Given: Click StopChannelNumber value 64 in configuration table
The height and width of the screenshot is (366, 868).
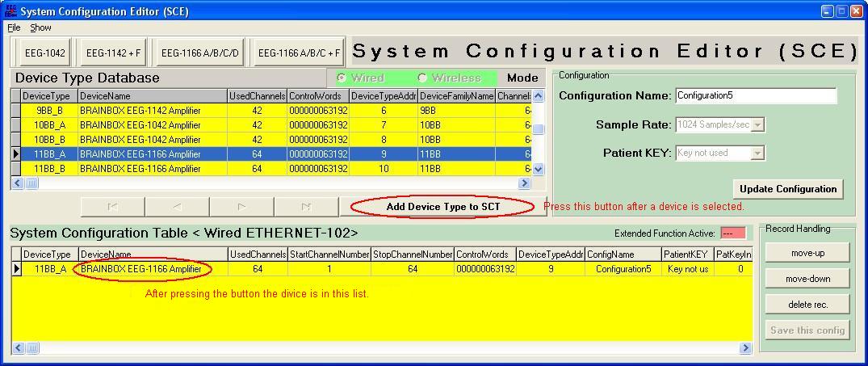Looking at the screenshot, I should pos(413,269).
